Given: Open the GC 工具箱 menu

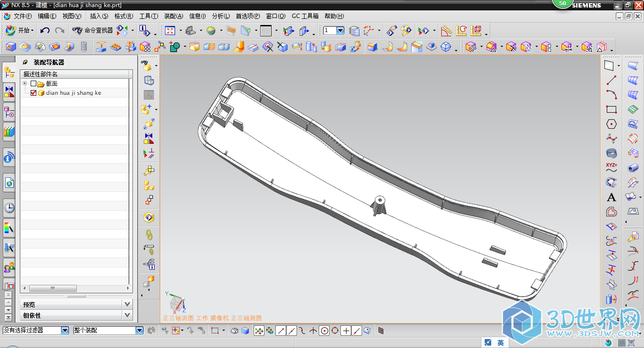Looking at the screenshot, I should tap(305, 16).
